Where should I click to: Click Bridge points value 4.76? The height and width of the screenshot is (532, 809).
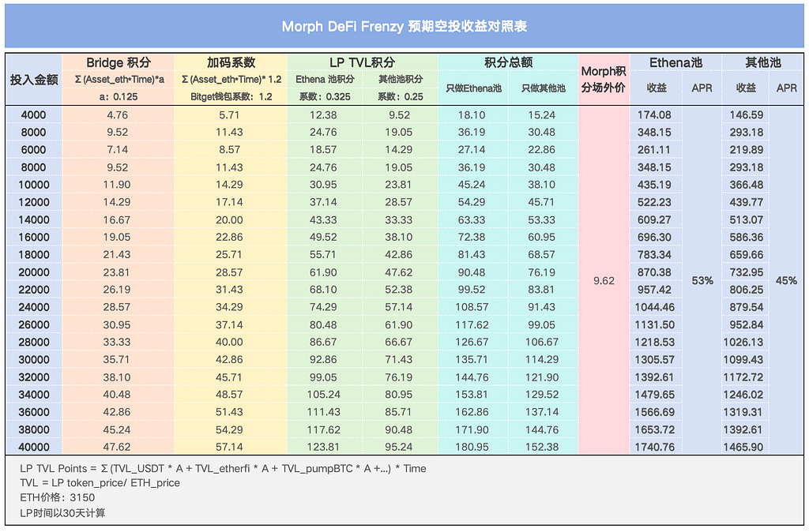[118, 115]
